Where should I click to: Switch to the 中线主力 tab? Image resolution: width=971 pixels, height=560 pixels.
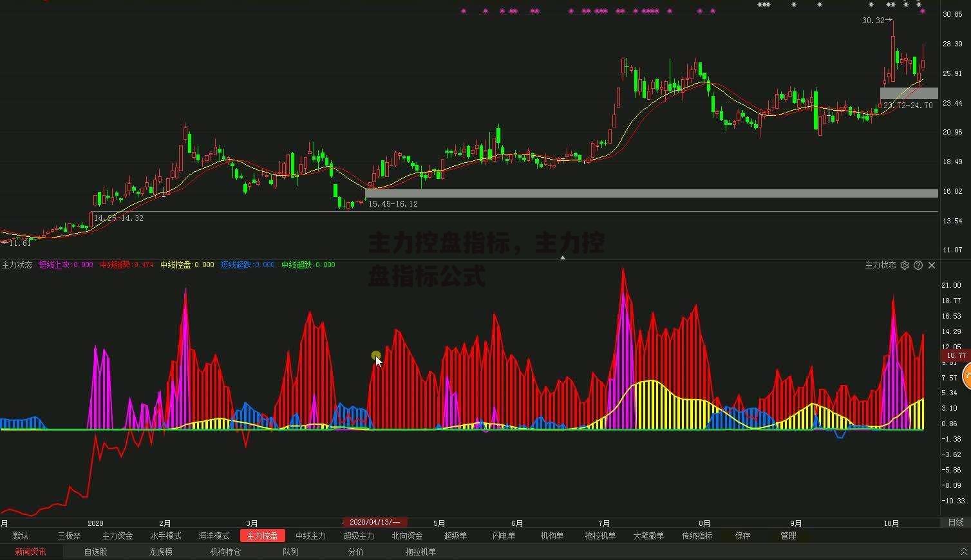[311, 536]
